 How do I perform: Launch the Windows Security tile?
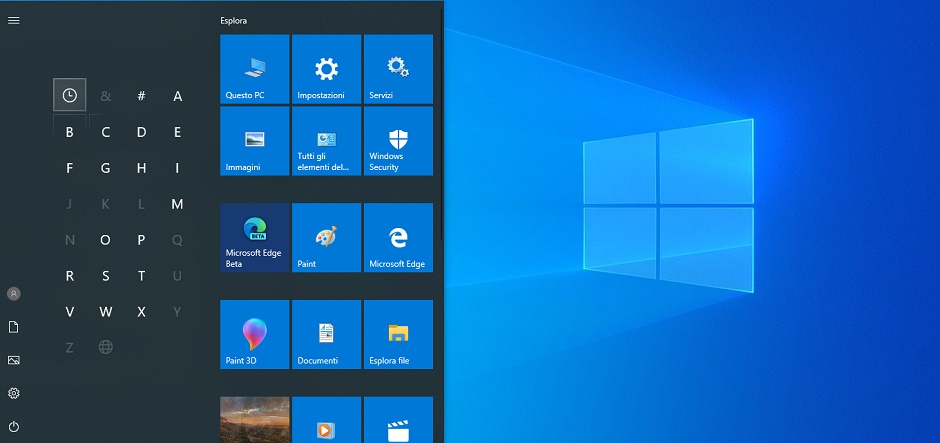pos(399,141)
